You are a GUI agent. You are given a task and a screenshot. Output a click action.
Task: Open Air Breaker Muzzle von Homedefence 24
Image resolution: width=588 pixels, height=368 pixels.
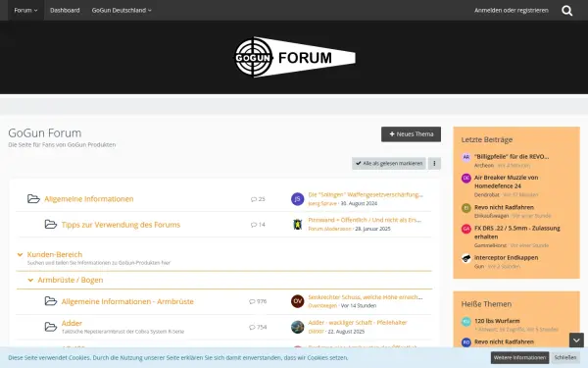[x=507, y=182]
